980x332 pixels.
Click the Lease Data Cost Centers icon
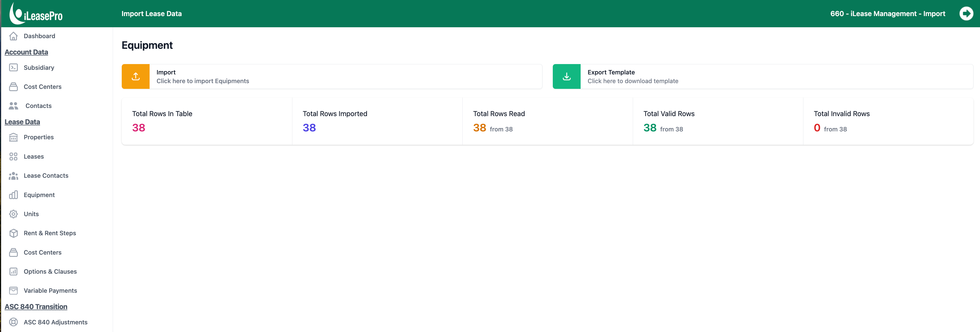point(13,252)
